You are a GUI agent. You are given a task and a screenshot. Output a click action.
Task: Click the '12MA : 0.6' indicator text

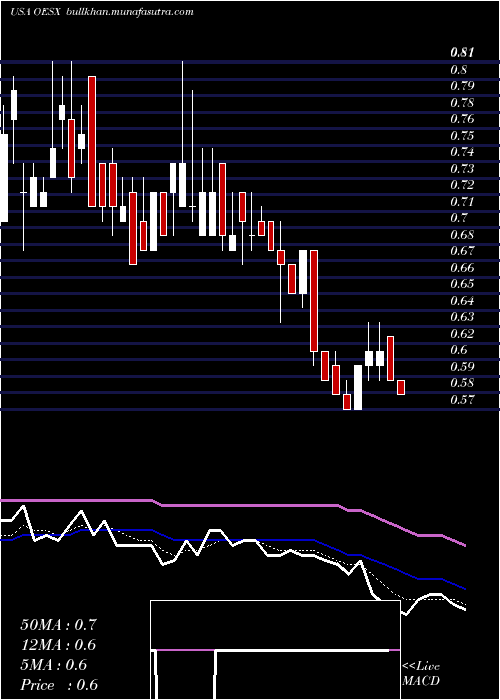coord(58,645)
